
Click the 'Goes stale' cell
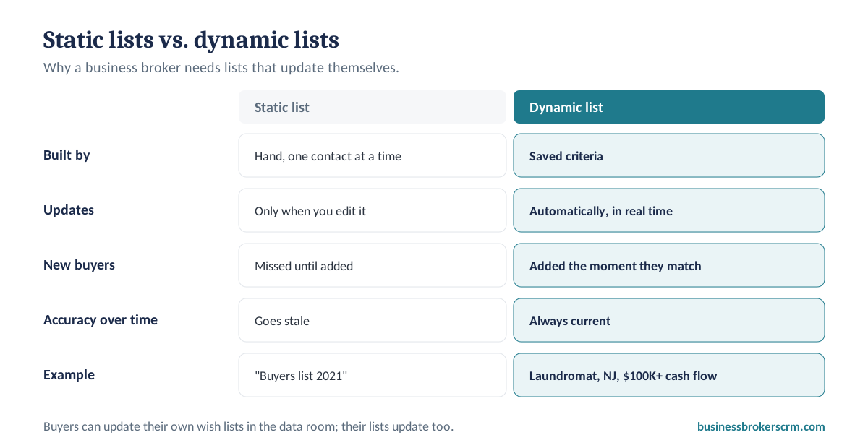pyautogui.click(x=373, y=320)
